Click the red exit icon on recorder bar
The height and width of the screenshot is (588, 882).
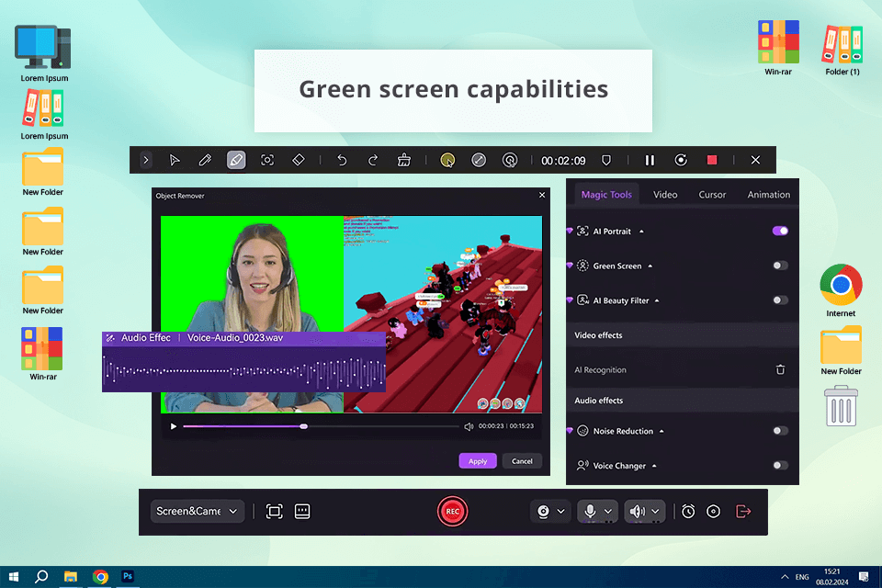click(x=743, y=512)
